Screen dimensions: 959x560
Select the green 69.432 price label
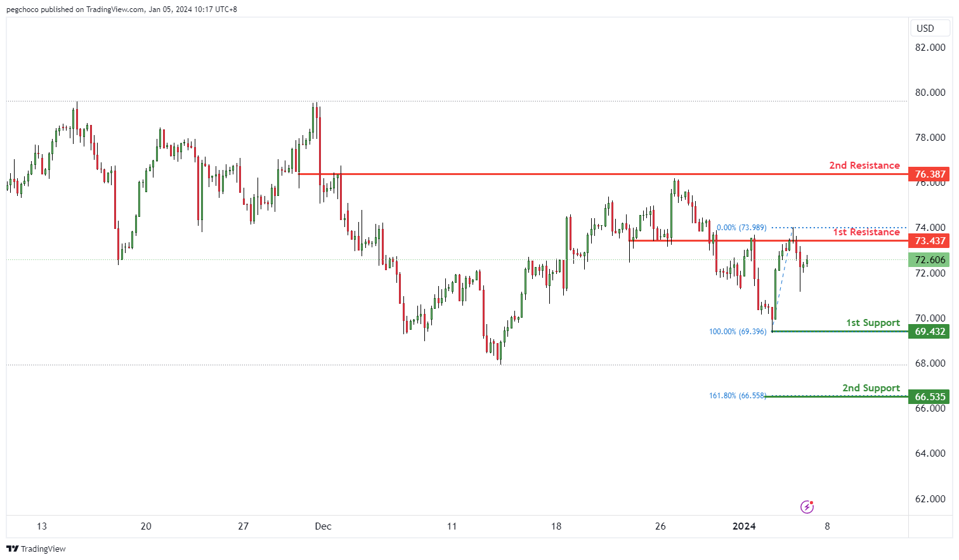(x=929, y=332)
